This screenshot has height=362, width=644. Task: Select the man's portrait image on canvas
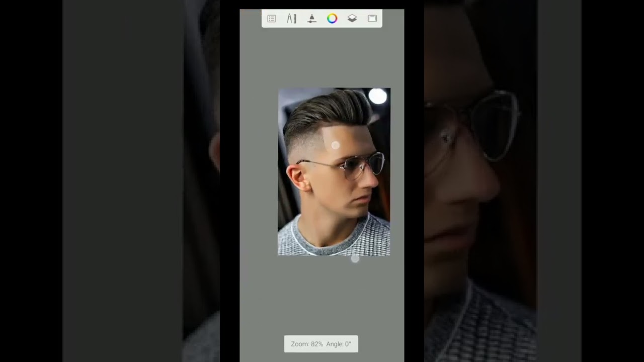click(334, 172)
